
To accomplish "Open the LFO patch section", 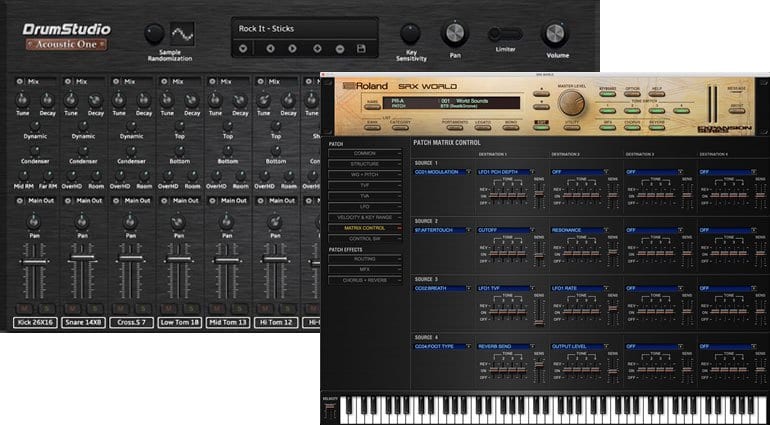I will [x=365, y=207].
